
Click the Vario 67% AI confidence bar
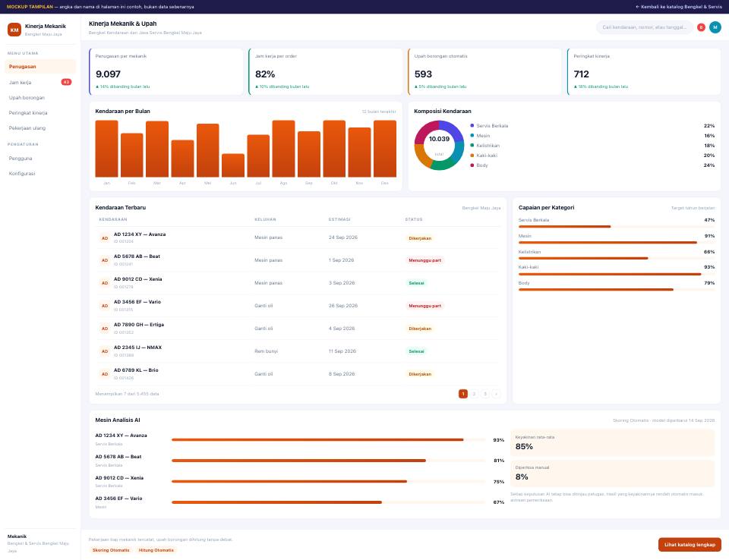pos(329,502)
